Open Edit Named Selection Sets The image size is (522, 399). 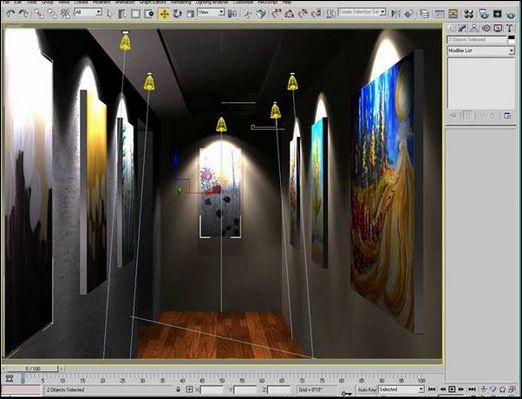[330, 13]
